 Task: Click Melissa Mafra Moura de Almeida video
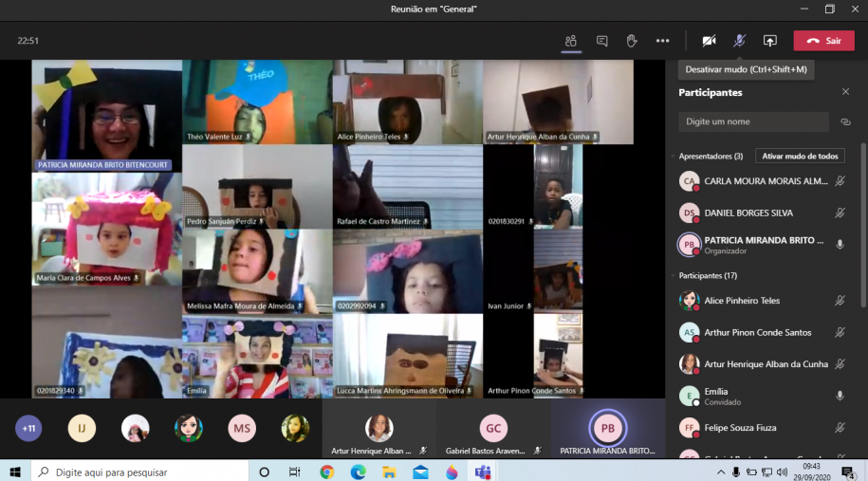click(x=257, y=271)
